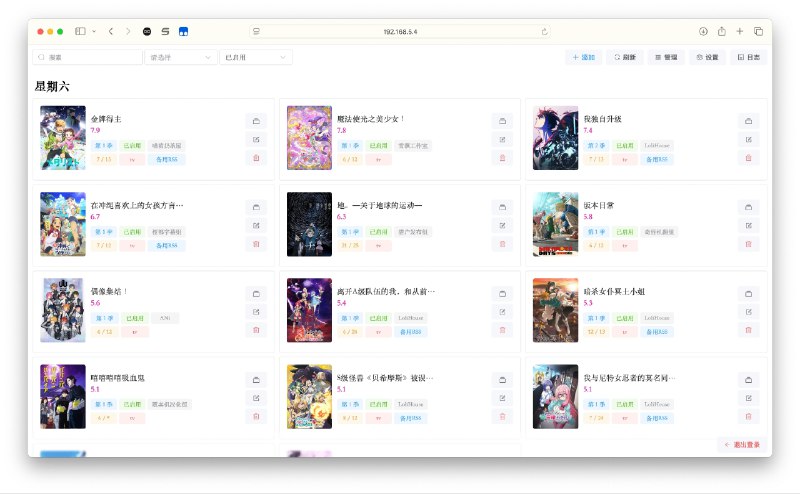This screenshot has height=494, width=800.
Task: Click the 搜索 search input field
Action: click(x=88, y=58)
